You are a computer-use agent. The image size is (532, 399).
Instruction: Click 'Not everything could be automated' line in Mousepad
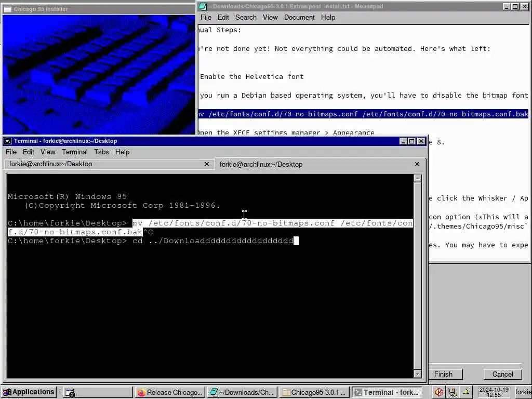(x=345, y=48)
